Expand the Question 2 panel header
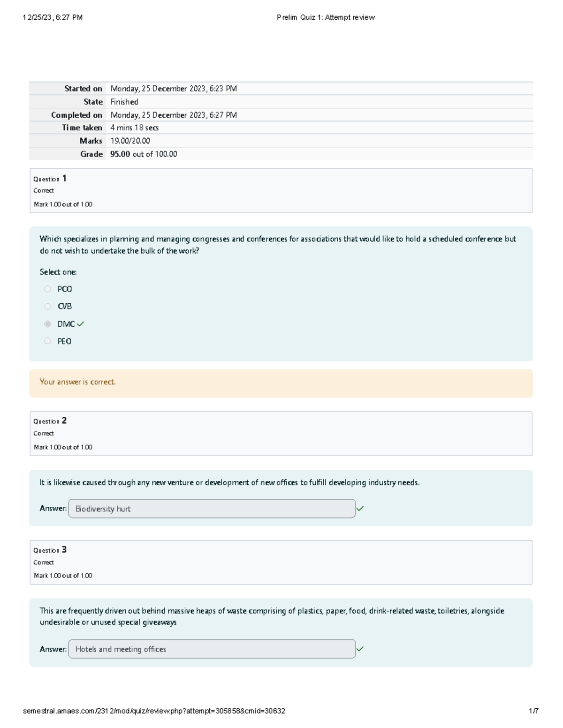Screen dimensions: 563x728 coord(49,421)
